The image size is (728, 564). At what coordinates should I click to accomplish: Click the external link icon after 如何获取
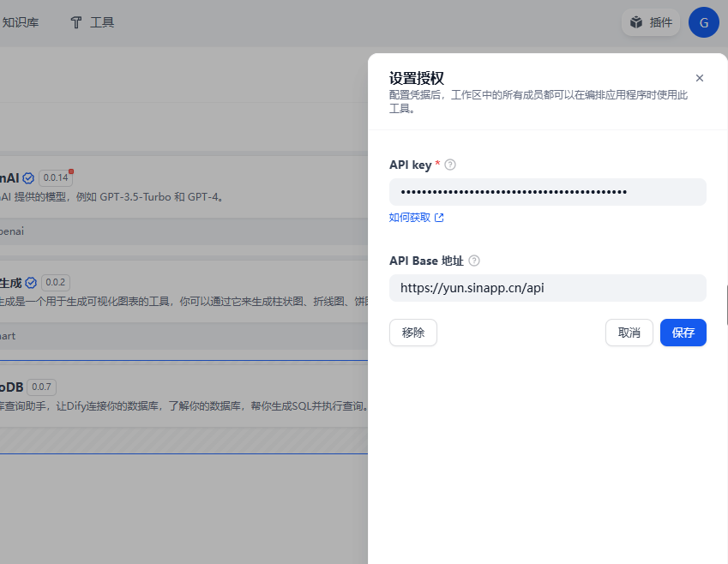click(x=440, y=218)
